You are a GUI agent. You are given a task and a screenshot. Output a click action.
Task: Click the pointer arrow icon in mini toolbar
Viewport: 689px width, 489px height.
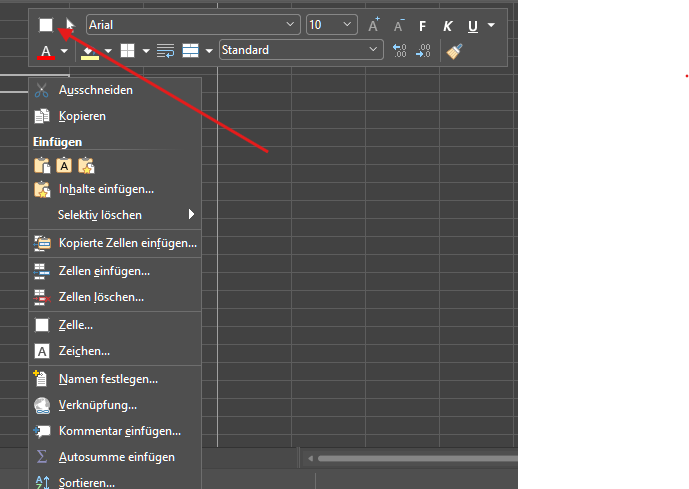[x=70, y=25]
